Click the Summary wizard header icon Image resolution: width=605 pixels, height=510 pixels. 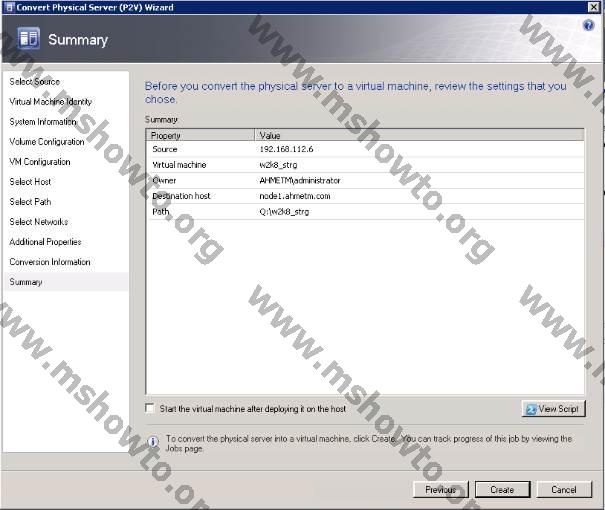pos(29,40)
